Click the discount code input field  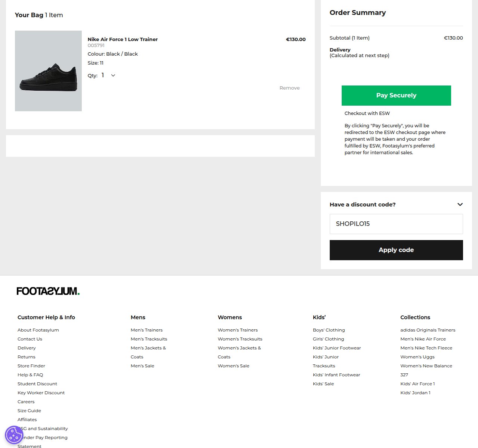tap(396, 224)
